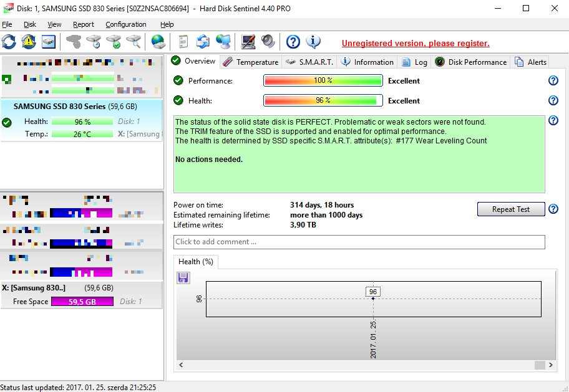Click the network globe and monitor icon
Screen dimensions: 569x392
click(x=223, y=42)
